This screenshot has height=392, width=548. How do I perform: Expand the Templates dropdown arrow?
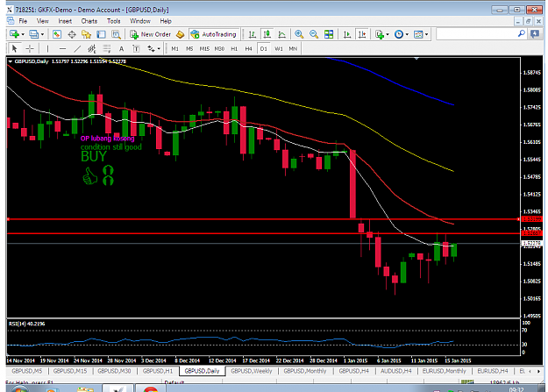click(x=426, y=34)
